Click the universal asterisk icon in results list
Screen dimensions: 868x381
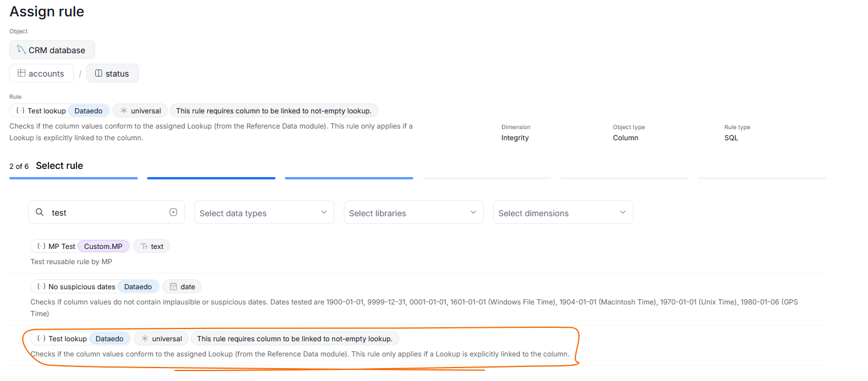[145, 339]
